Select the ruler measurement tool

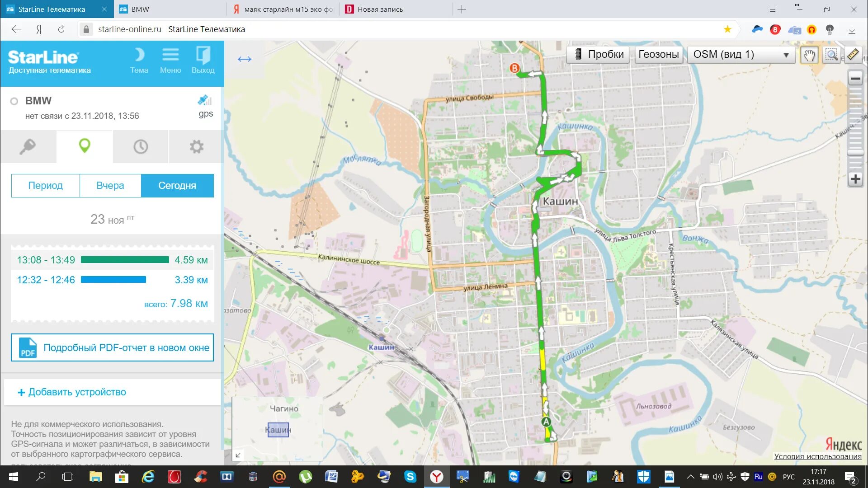click(853, 55)
